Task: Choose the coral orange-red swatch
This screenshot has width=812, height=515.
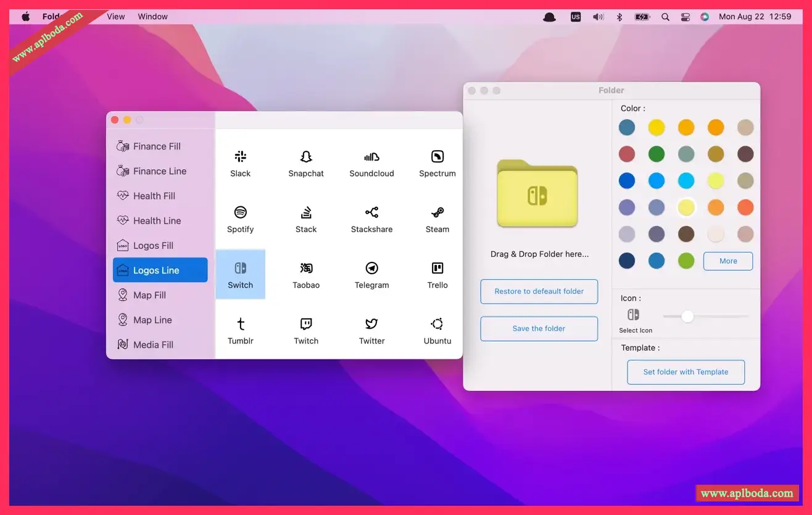Action: tap(745, 207)
